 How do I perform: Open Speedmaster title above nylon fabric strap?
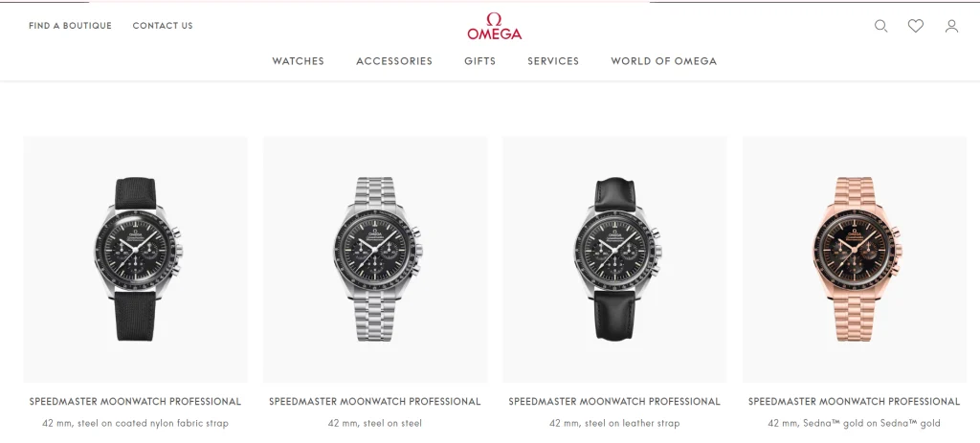(x=135, y=401)
